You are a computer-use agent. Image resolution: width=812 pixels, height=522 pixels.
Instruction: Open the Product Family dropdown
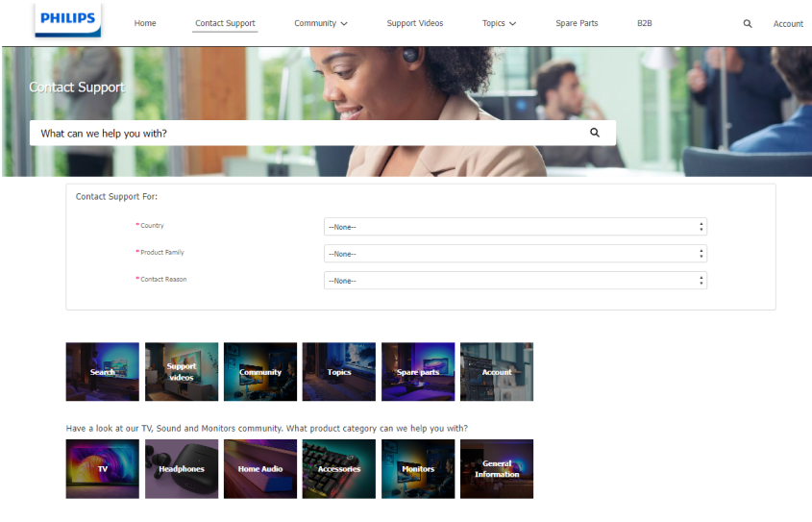pyautogui.click(x=515, y=254)
